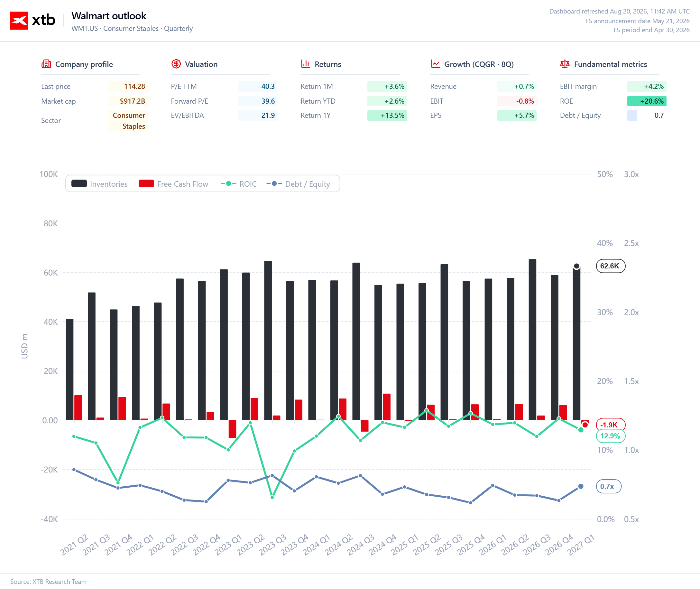Click the Company profile building icon
The width and height of the screenshot is (700, 589).
(46, 64)
